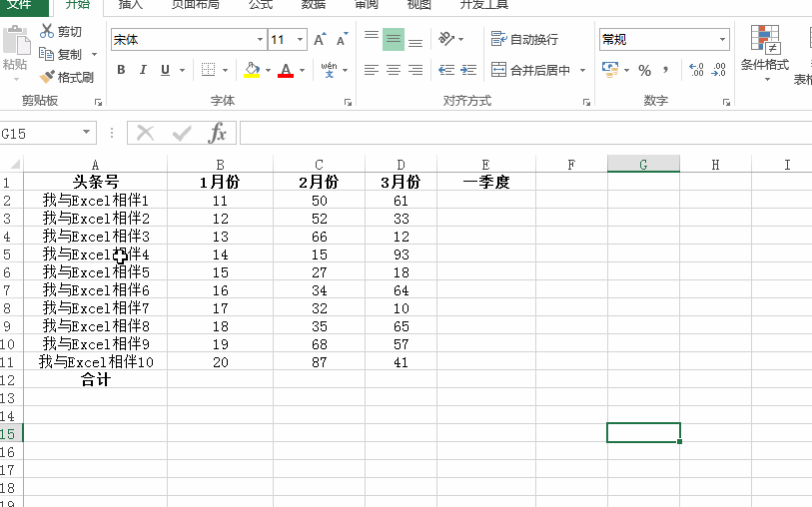Decrease indent in the cell

click(x=445, y=69)
